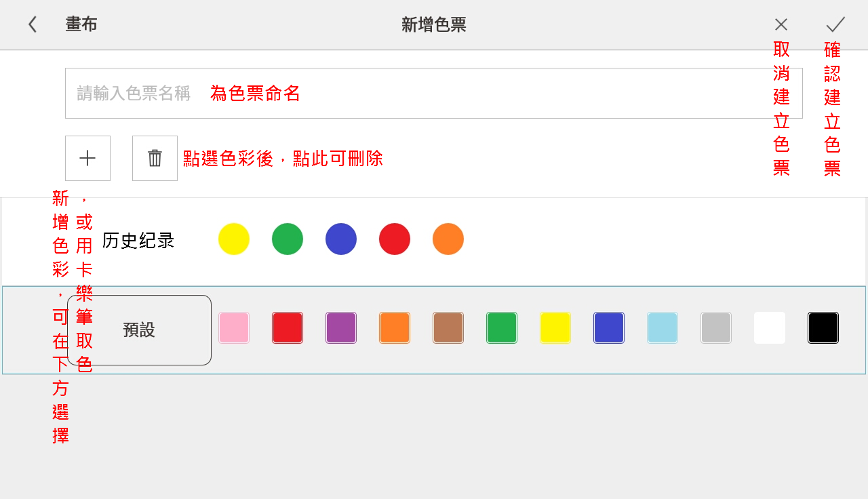868x499 pixels.
Task: Select the 預設 preset palette button
Action: click(x=139, y=330)
